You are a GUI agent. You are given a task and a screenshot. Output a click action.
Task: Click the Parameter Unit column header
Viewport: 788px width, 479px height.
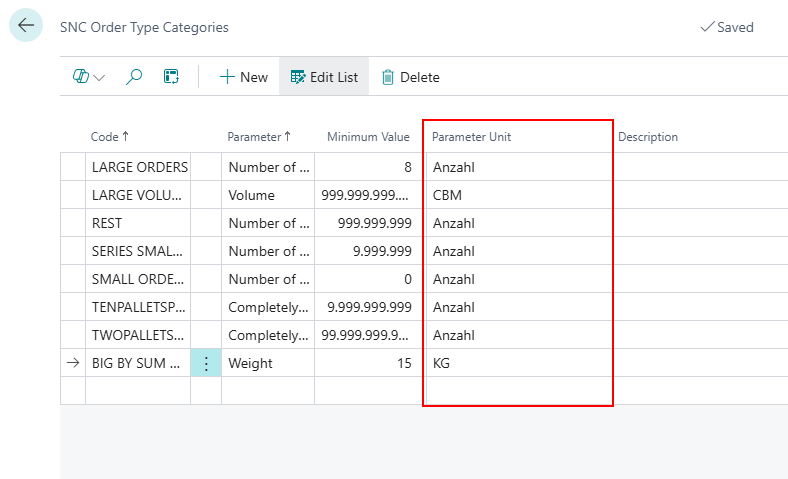(471, 137)
